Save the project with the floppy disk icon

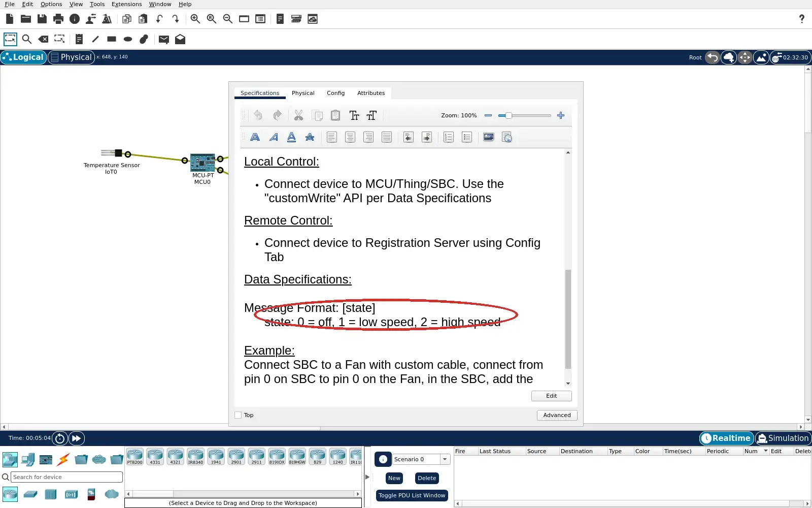coord(42,19)
